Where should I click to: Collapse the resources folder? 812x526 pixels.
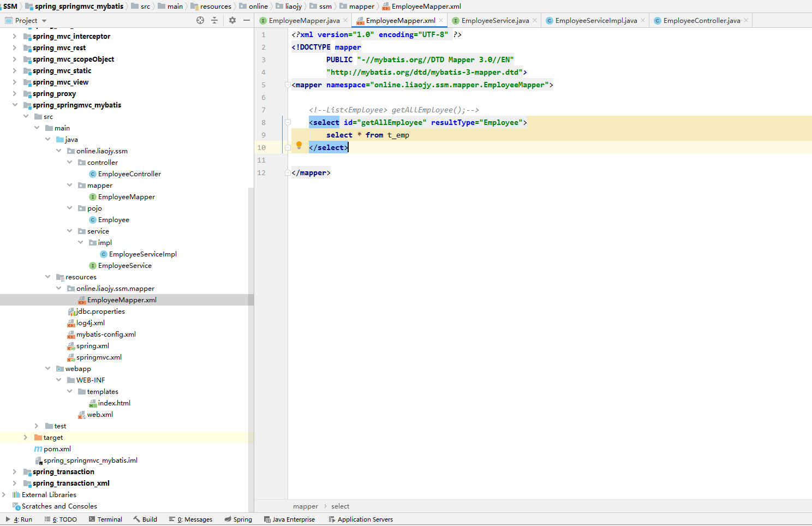[47, 277]
